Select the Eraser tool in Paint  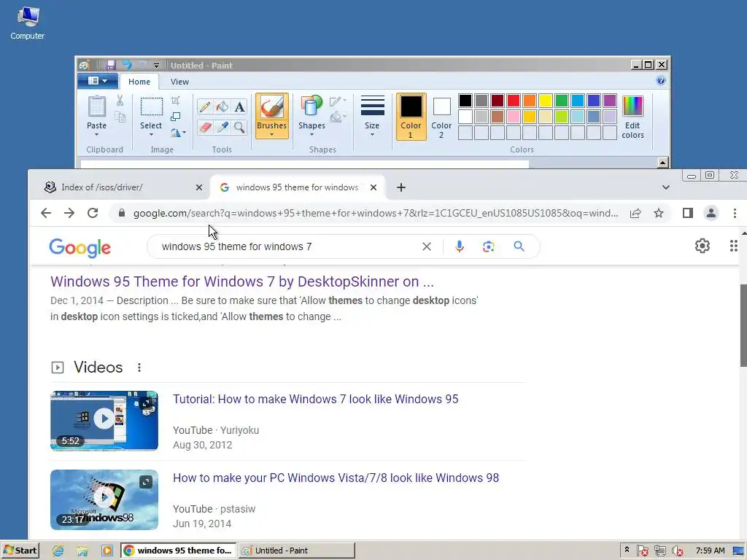[x=205, y=127]
